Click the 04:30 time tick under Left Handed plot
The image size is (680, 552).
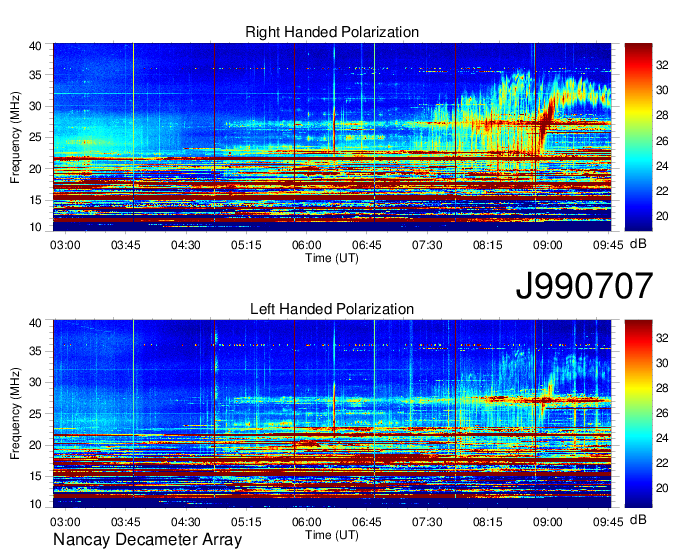point(186,522)
